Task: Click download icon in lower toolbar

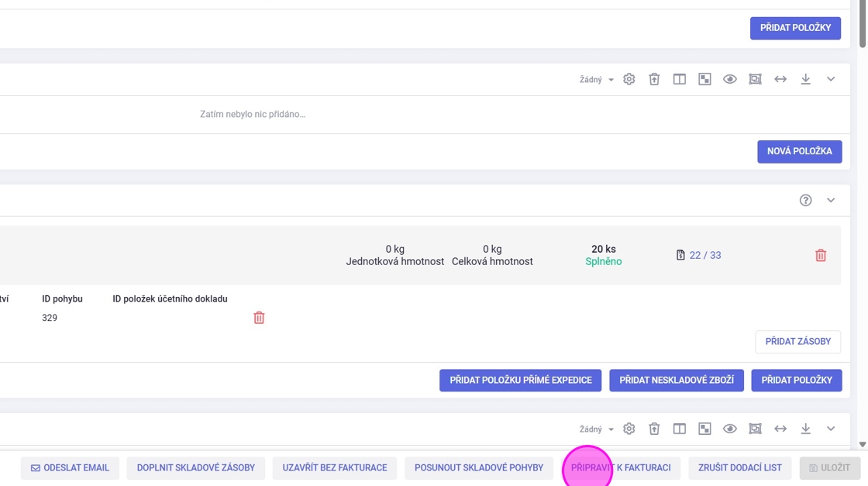Action: click(x=805, y=429)
